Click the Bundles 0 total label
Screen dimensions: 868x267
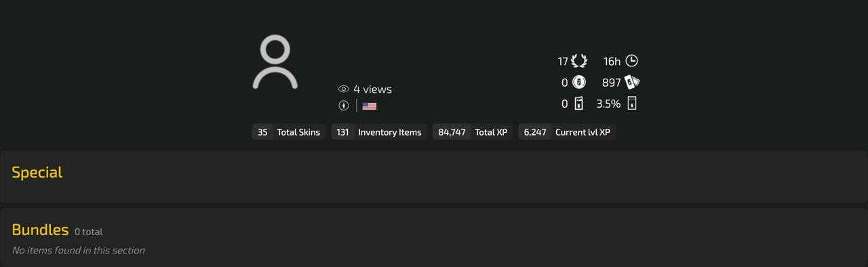tap(89, 232)
